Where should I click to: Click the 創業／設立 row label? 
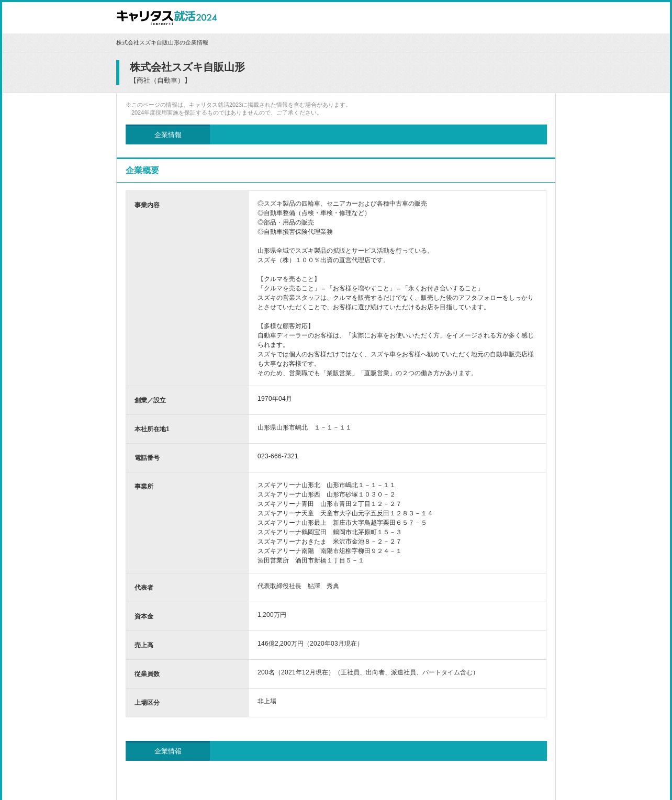click(150, 400)
